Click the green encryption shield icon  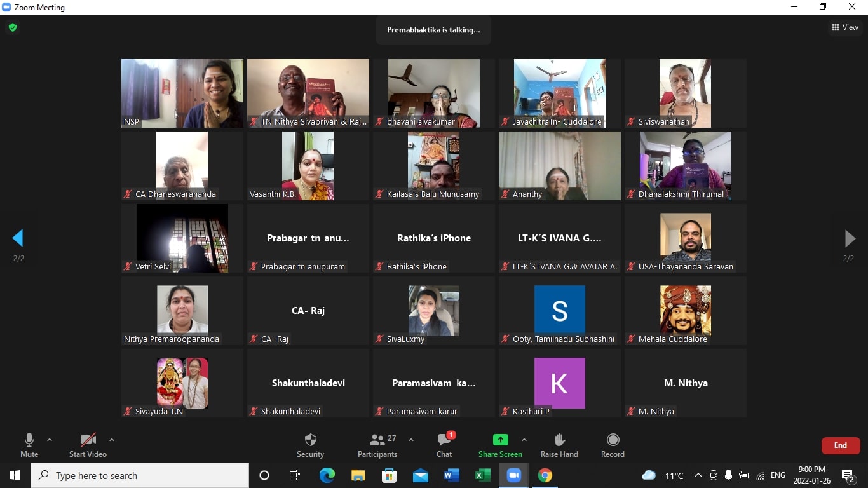12,27
